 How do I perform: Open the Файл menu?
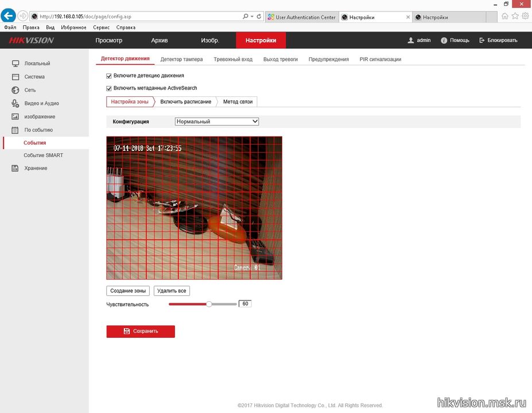(10, 28)
